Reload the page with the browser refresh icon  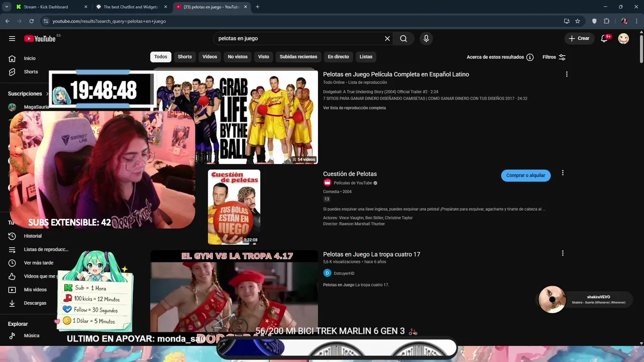click(31, 21)
